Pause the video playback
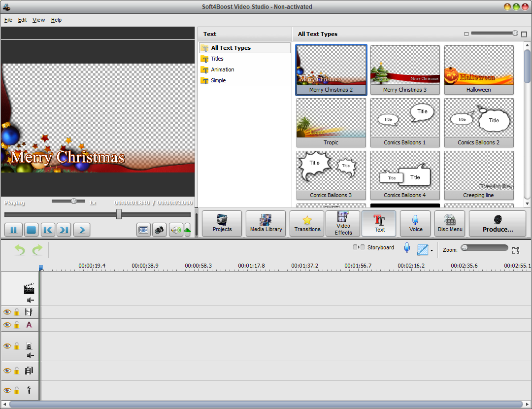The height and width of the screenshot is (409, 532). [13, 230]
